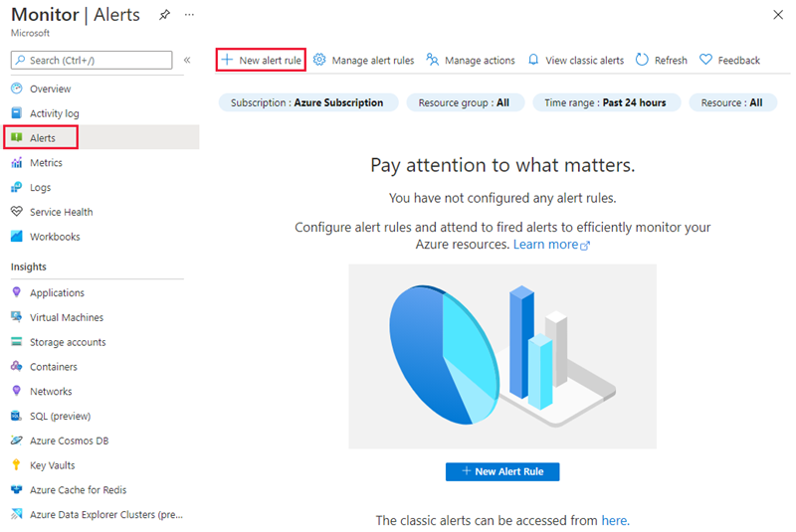The image size is (796, 532).
Task: Click the green Alerts icon
Action: tap(17, 137)
